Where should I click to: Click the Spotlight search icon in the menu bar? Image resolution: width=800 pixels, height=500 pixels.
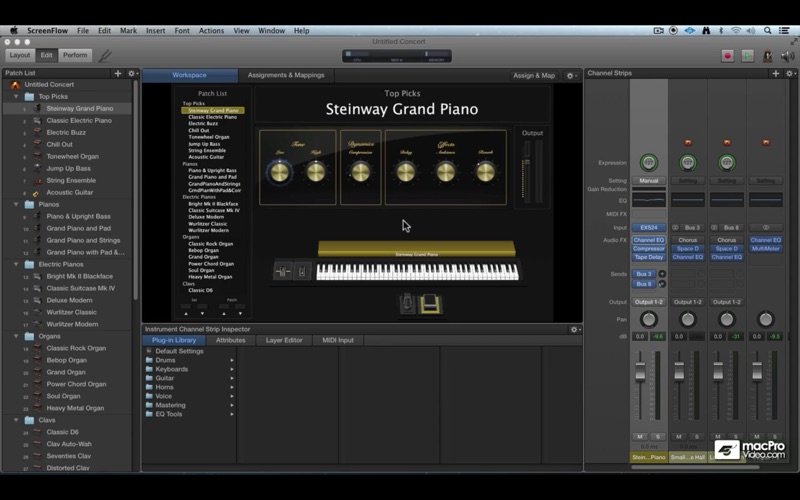tap(767, 31)
